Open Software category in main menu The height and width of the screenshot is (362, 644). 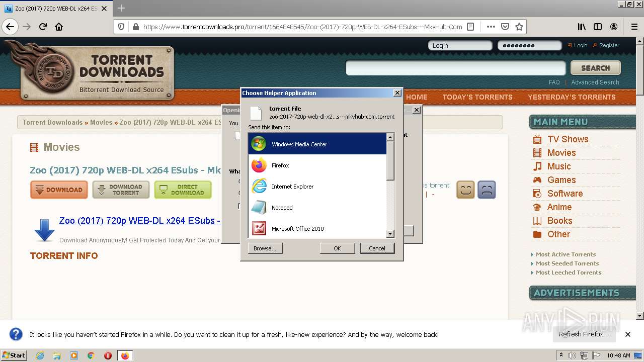pos(565,194)
